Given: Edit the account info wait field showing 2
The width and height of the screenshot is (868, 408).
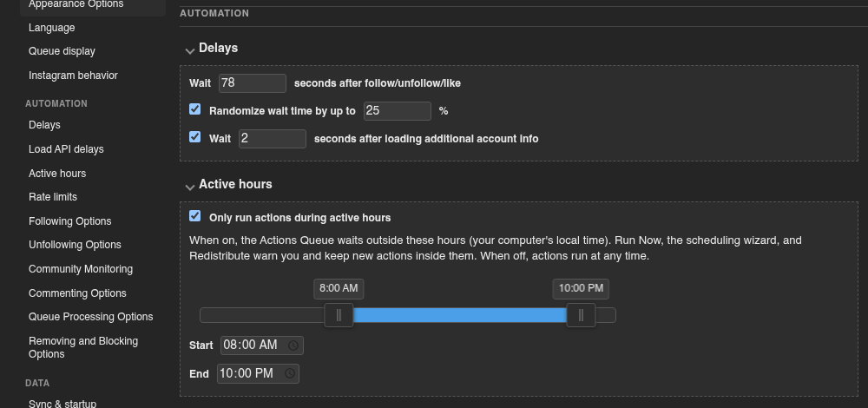Looking at the screenshot, I should (x=273, y=138).
